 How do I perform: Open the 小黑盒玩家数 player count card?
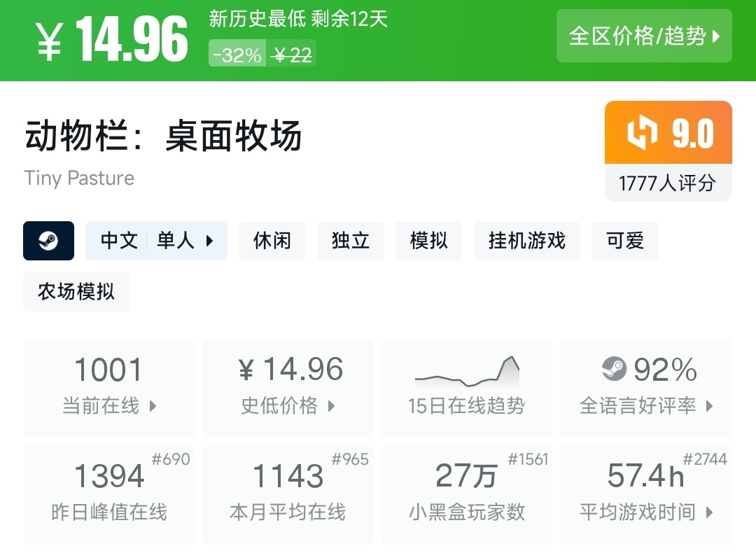[x=467, y=494]
